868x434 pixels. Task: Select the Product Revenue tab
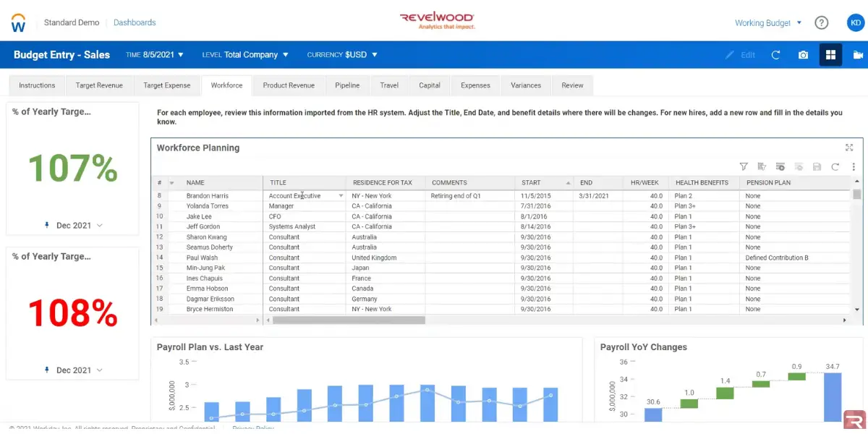(289, 85)
